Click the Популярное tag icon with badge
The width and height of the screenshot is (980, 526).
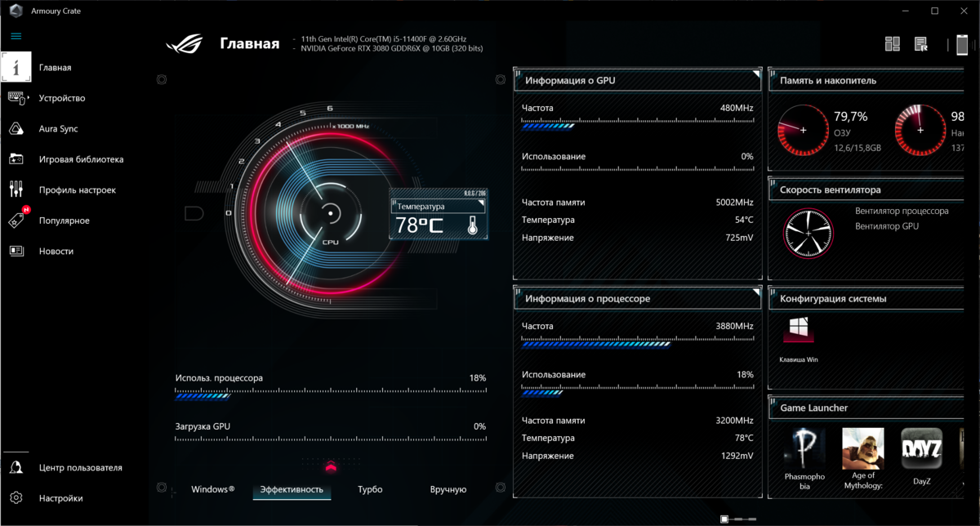17,220
